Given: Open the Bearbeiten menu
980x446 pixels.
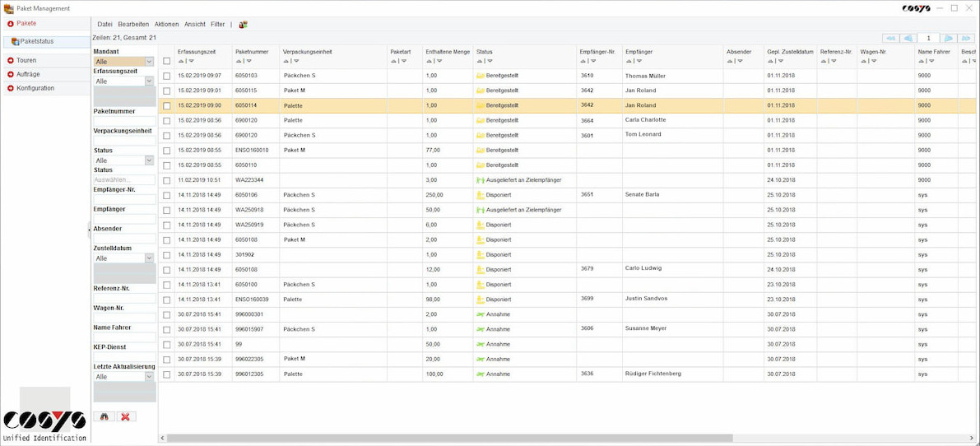Looking at the screenshot, I should [133, 25].
